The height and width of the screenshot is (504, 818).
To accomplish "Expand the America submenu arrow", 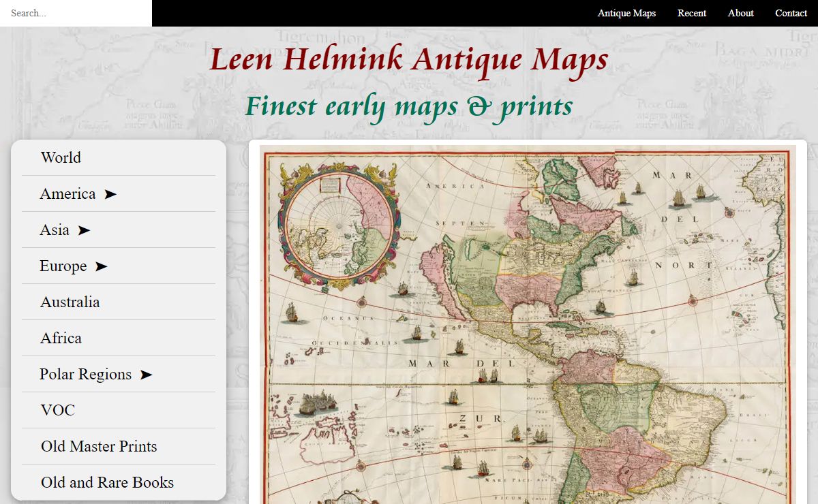I will click(x=110, y=194).
